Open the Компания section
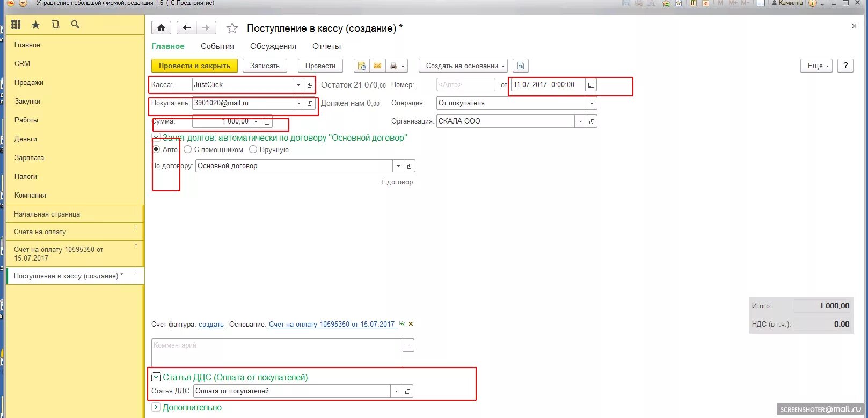Screen dimensions: 868x418 tap(30, 195)
